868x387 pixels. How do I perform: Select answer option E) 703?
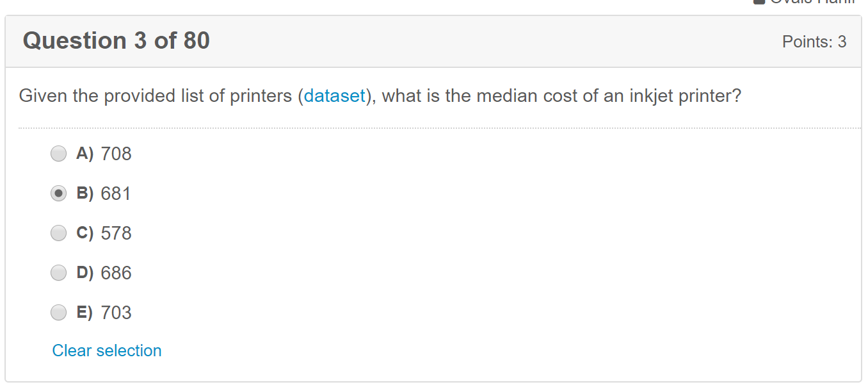point(58,312)
